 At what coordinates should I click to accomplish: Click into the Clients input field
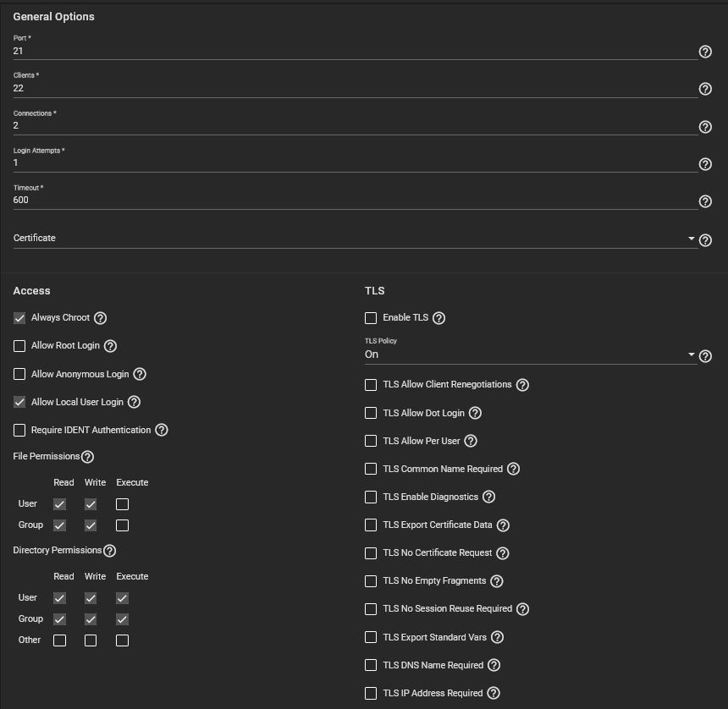point(354,88)
